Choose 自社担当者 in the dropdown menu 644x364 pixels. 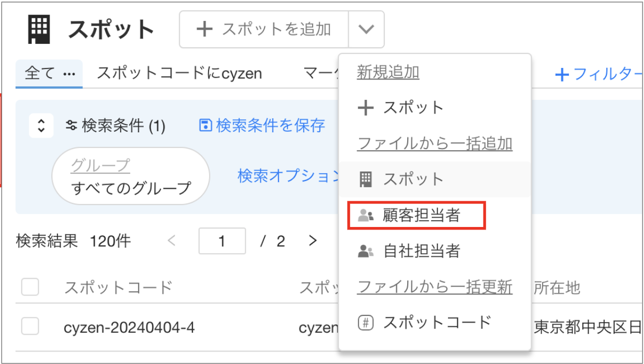[x=434, y=251]
